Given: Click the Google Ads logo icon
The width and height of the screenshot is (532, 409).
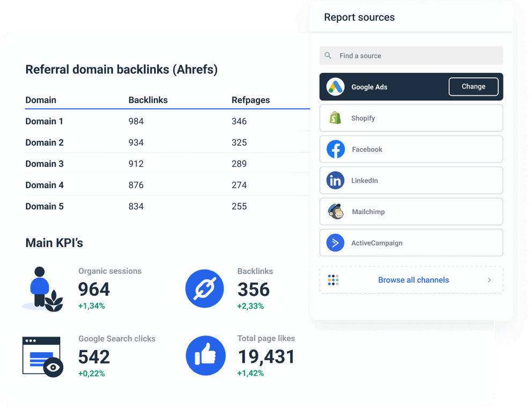Looking at the screenshot, I should tap(335, 87).
